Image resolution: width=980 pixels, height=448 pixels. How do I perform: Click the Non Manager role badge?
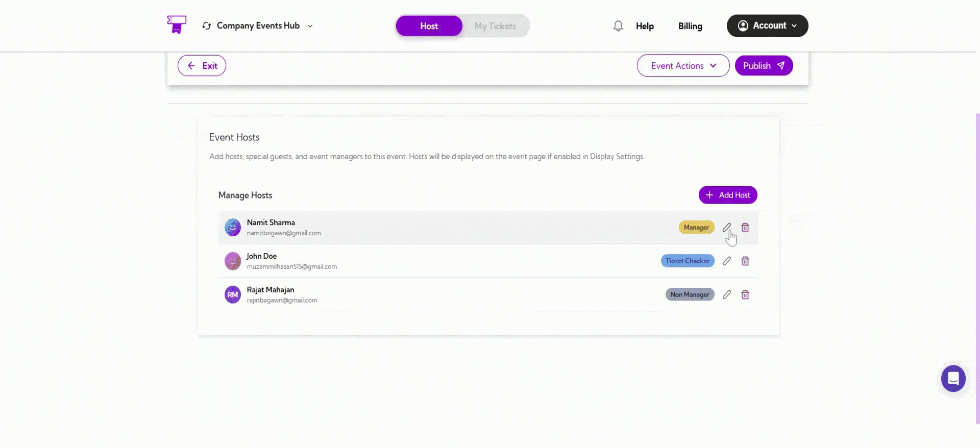[690, 295]
